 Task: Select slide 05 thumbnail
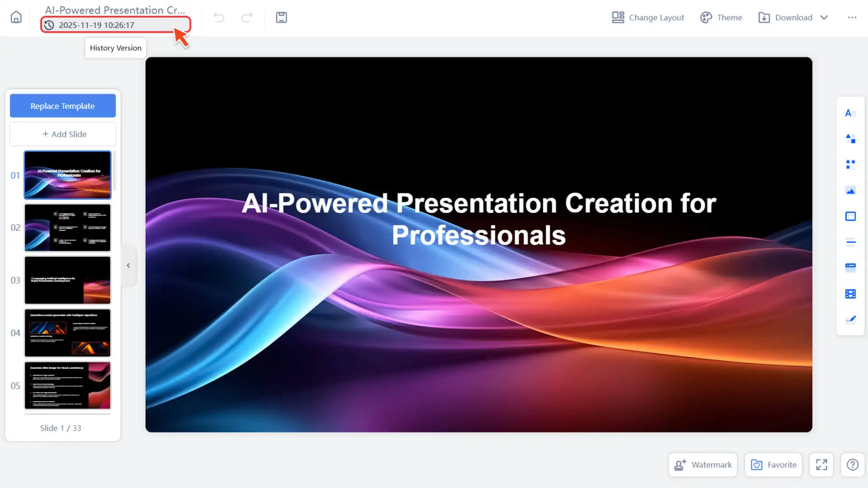(67, 385)
